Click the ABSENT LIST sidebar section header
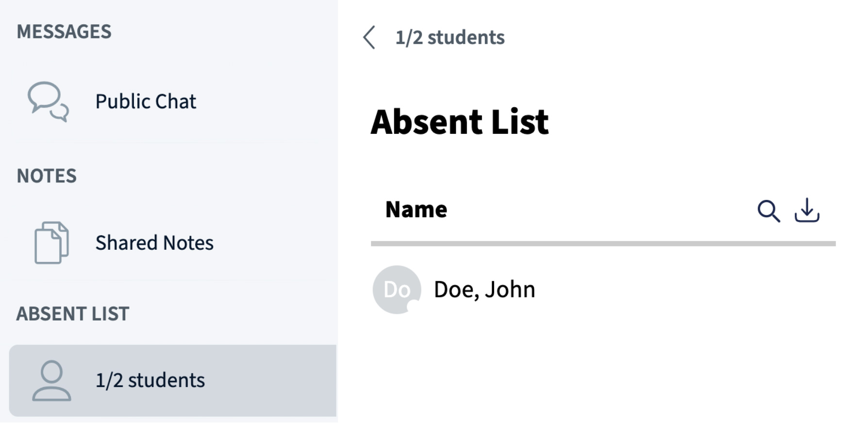Viewport: 868px width, 423px height. pos(73,314)
